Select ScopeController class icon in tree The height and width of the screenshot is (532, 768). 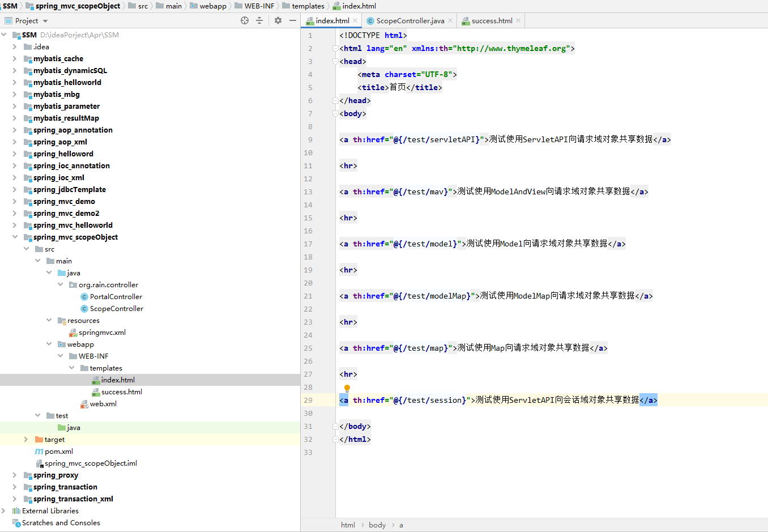[84, 309]
